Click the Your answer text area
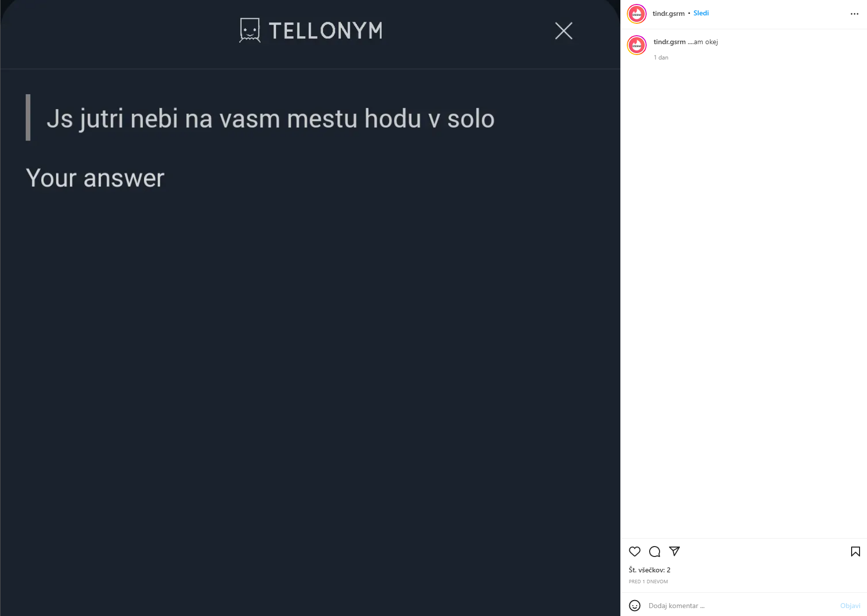Screen dimensions: 867x616 pos(95,178)
